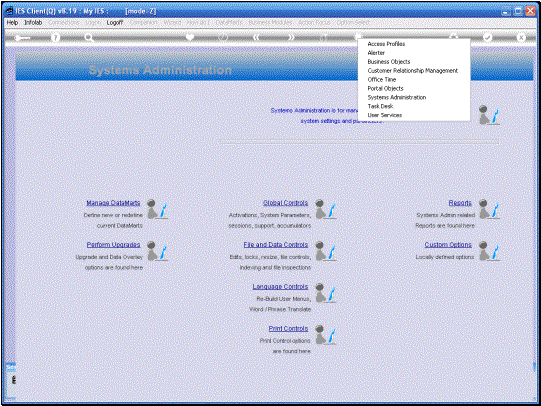
Task: Click the figure icon beside Print Controls
Action: point(325,335)
